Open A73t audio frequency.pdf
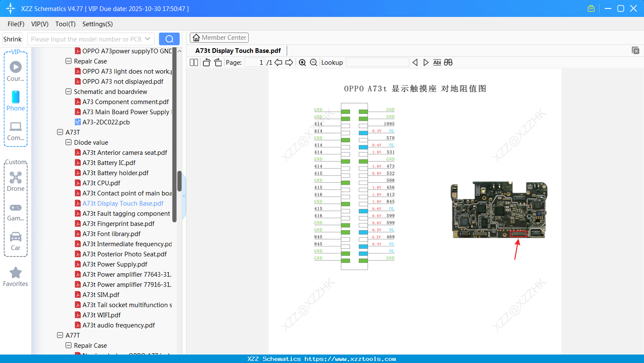The height and width of the screenshot is (363, 644). (x=115, y=325)
